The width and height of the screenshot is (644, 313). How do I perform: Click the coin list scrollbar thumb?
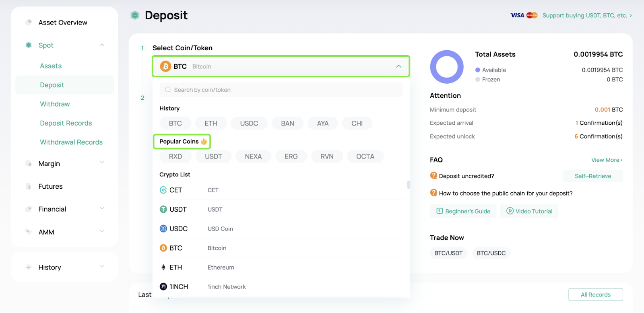[x=409, y=185]
